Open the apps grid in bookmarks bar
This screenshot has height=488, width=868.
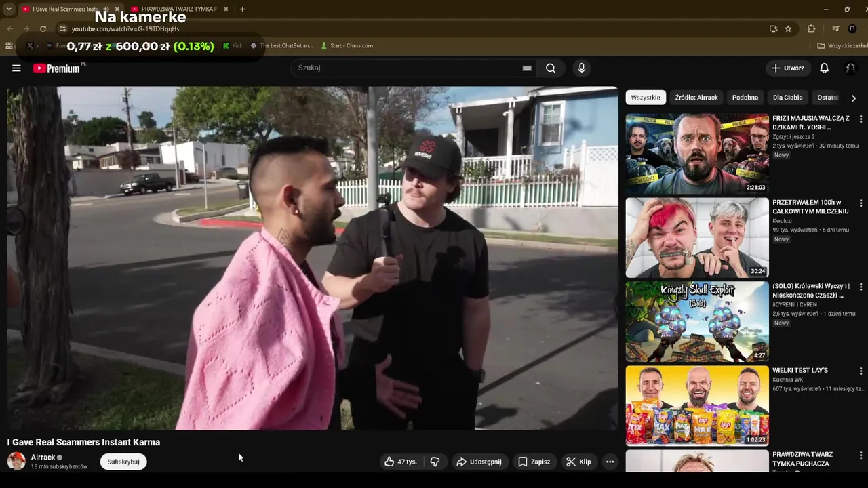(x=9, y=45)
